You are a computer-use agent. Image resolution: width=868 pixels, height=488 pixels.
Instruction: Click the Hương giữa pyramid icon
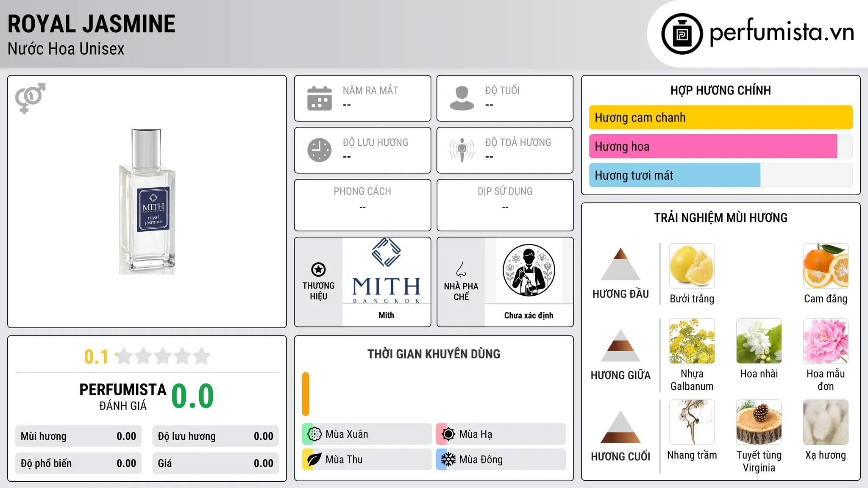(620, 345)
